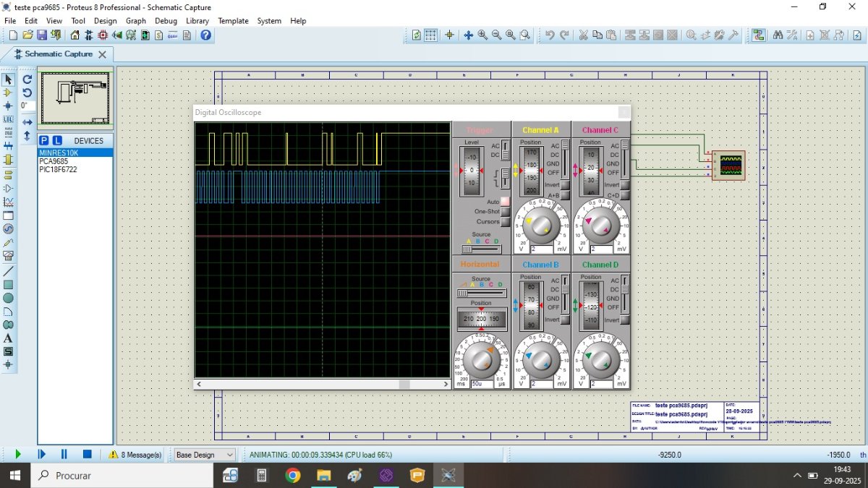Select the Text Script 'A' tool
This screenshot has height=488, width=868.
click(9, 338)
